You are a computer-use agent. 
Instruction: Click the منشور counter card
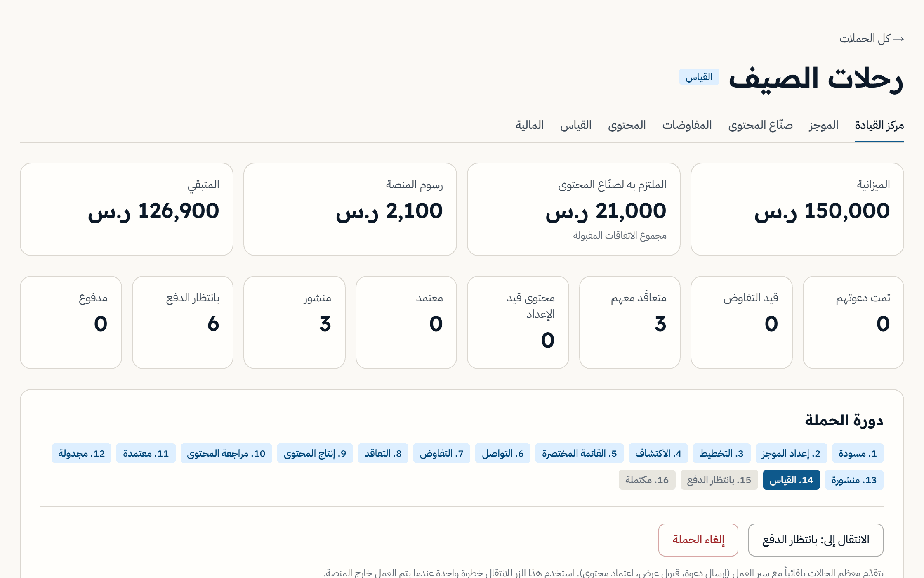294,322
